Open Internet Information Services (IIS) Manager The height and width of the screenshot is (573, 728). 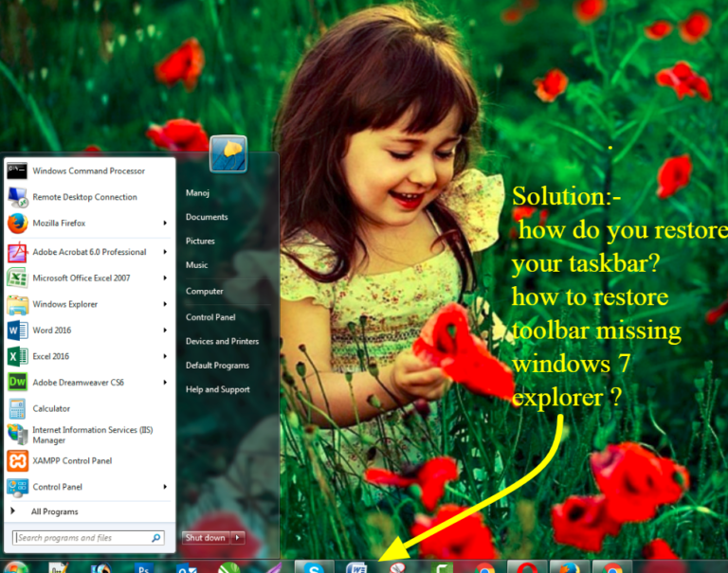coord(89,435)
